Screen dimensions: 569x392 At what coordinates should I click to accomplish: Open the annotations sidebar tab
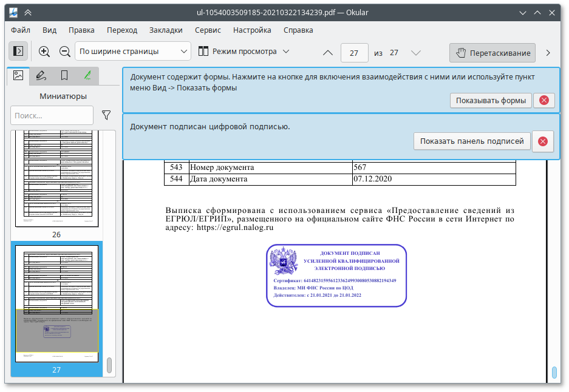[41, 76]
